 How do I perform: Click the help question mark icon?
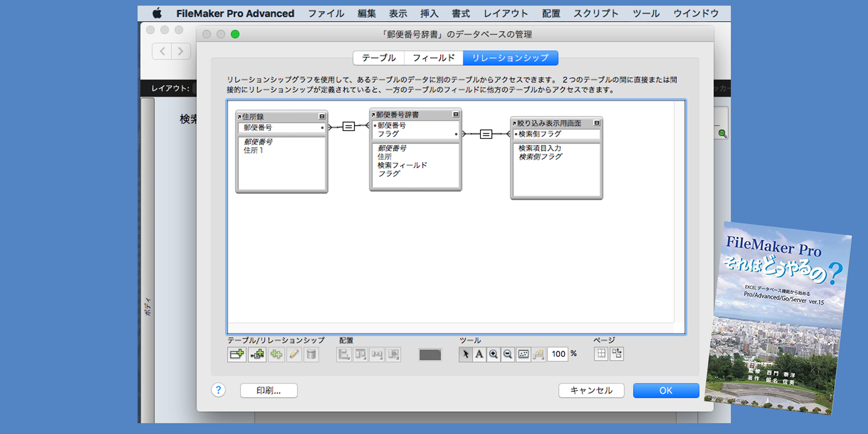pyautogui.click(x=218, y=390)
